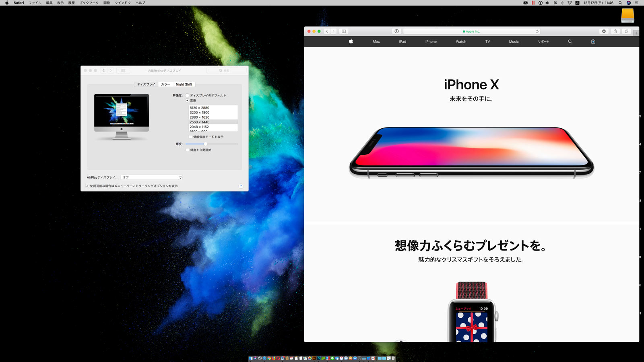Toggle mirroring options in menu bar checkbox
This screenshot has height=362, width=644.
(x=87, y=186)
